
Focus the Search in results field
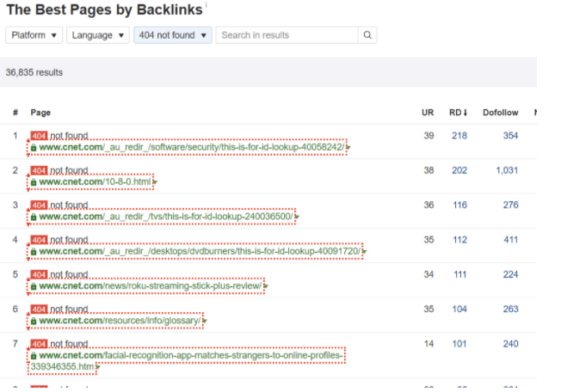pos(287,35)
